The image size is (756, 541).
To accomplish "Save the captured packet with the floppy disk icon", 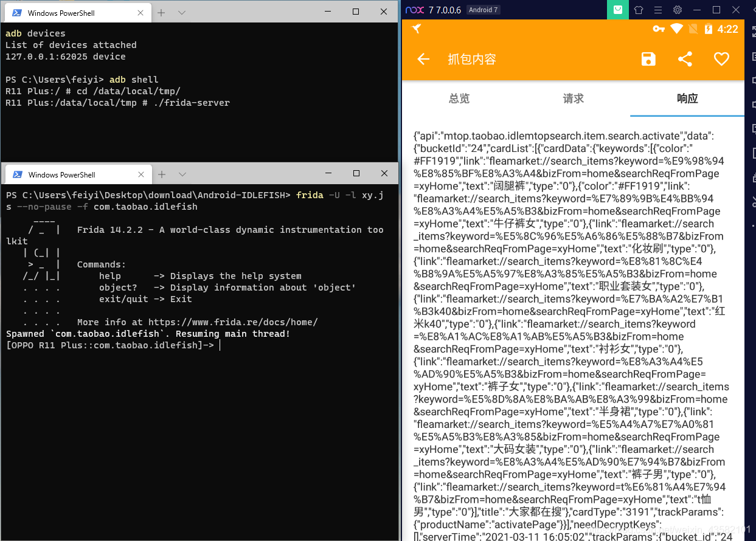I will (648, 59).
